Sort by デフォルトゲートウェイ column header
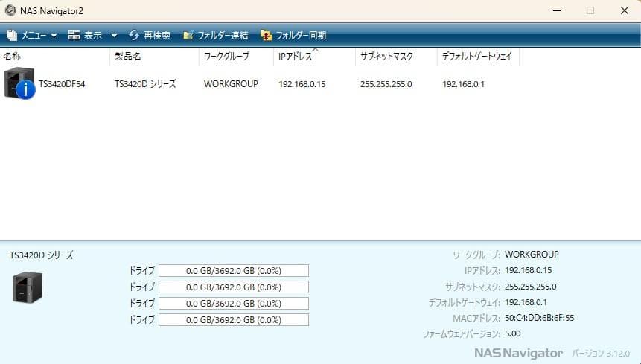This screenshot has height=364, width=641. click(476, 57)
